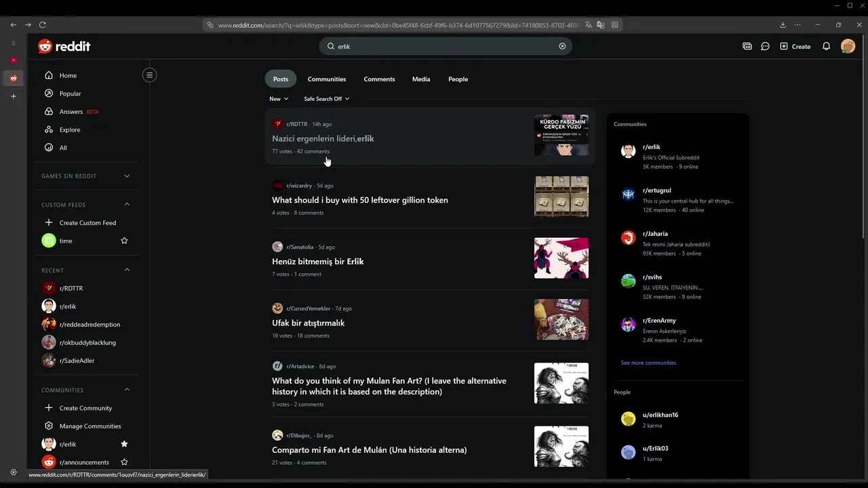Viewport: 868px width, 488px height.
Task: Select the Media search tab
Action: click(421, 79)
